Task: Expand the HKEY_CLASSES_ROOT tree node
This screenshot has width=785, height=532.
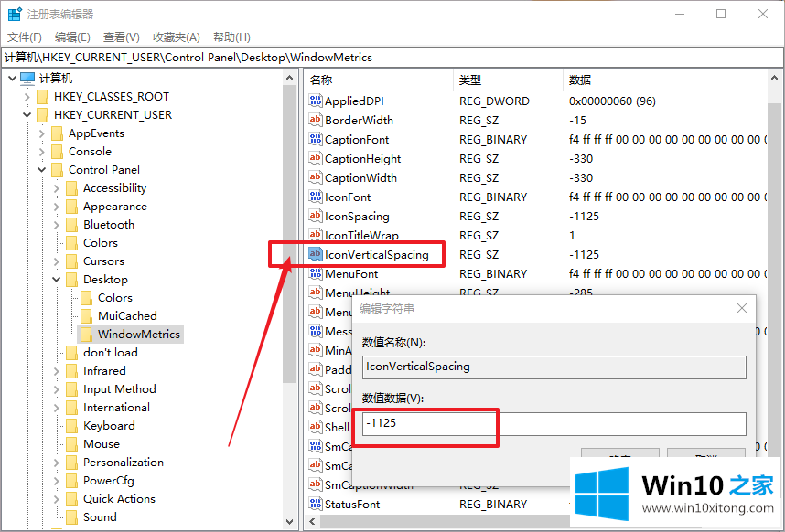Action: point(27,97)
